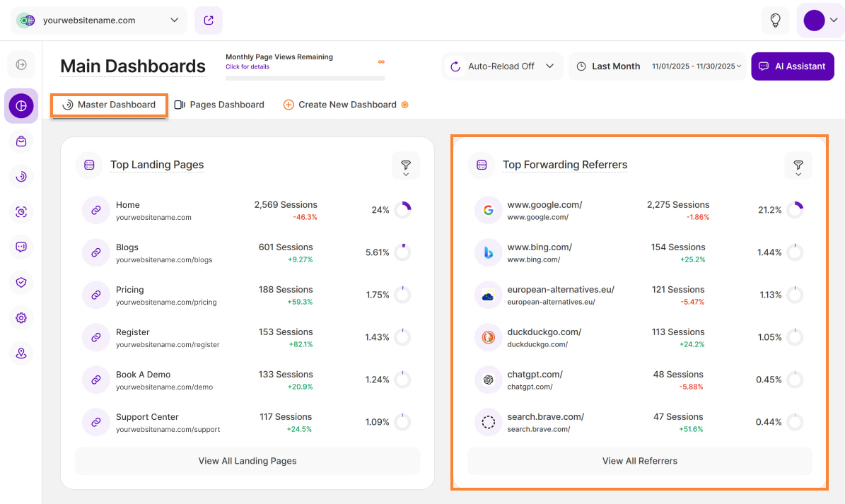Click the chat bot sidebar icon
The height and width of the screenshot is (504, 845).
(21, 247)
